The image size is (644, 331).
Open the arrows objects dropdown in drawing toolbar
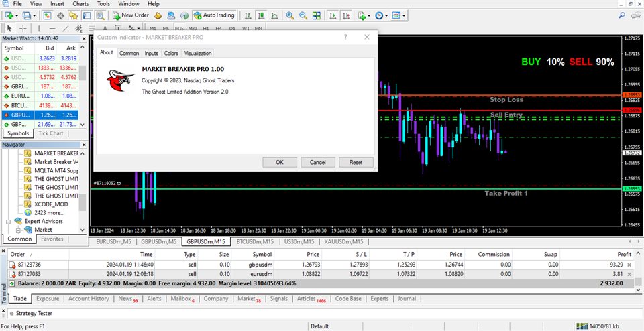pyautogui.click(x=138, y=28)
